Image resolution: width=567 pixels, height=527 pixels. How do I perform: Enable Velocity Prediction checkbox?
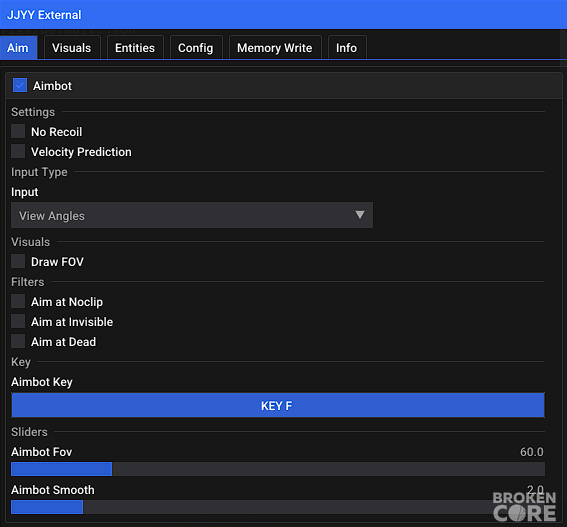point(18,151)
